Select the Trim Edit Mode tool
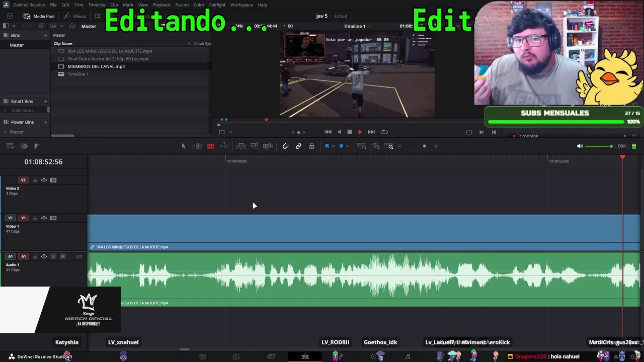Screen dimensions: 644x362 (197, 146)
